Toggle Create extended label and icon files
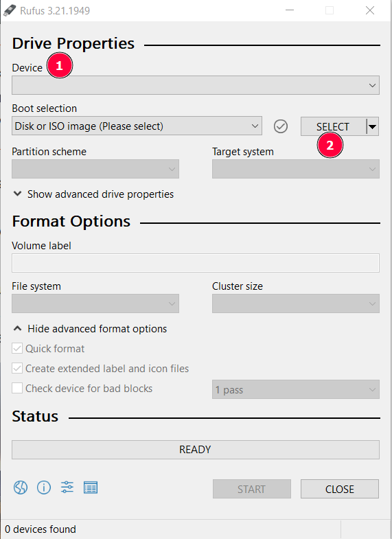The height and width of the screenshot is (539, 392). pos(17,369)
